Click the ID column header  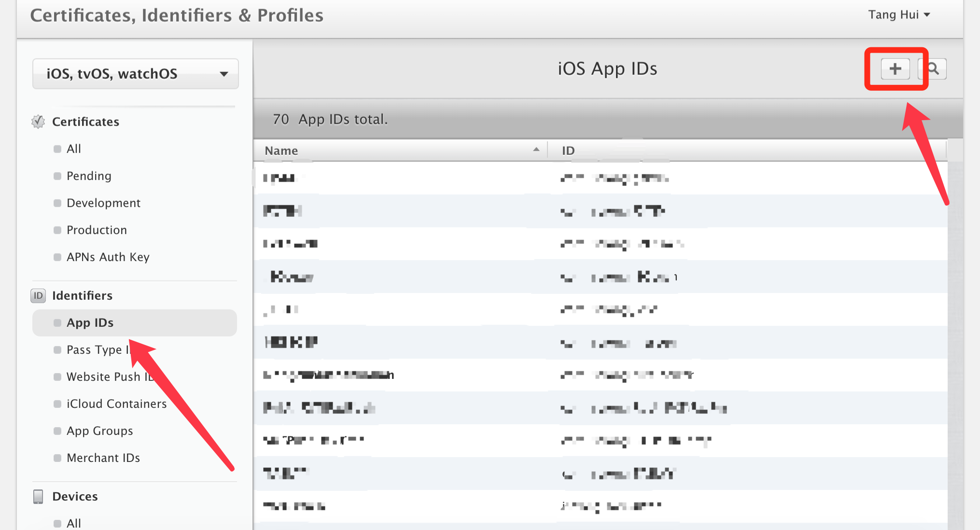click(568, 151)
